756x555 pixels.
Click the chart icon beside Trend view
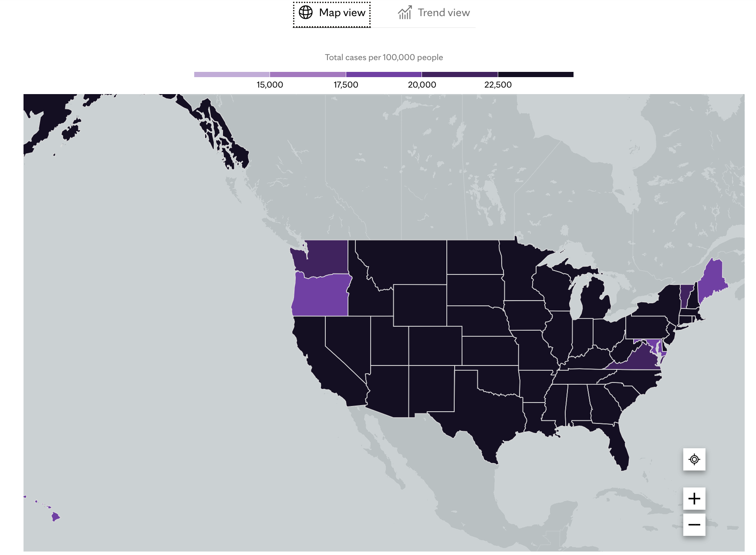click(405, 13)
